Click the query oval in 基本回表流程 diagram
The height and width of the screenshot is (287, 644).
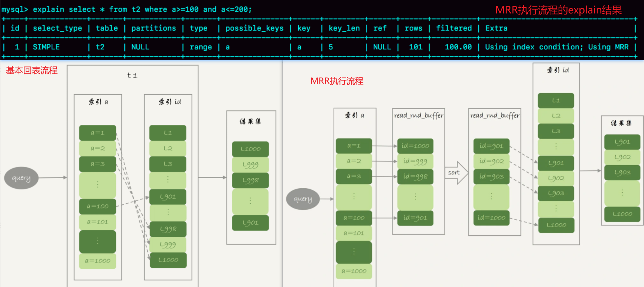coord(21,178)
